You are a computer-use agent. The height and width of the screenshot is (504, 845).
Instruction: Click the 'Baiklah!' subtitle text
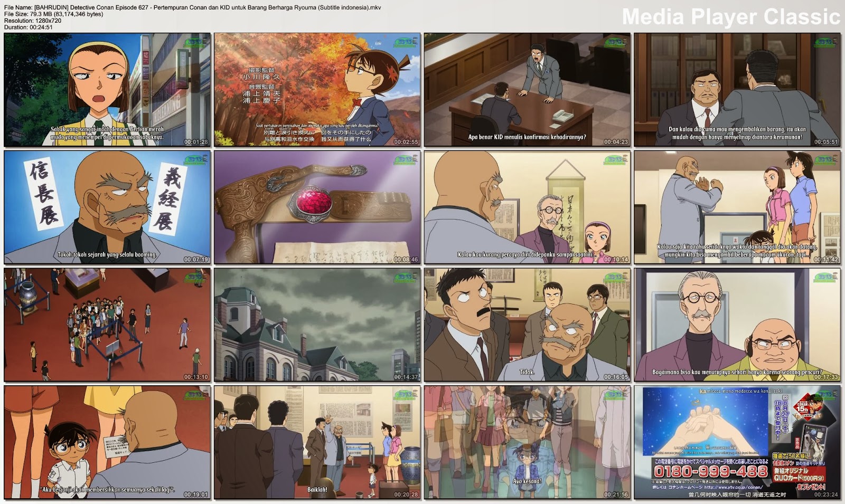317,489
